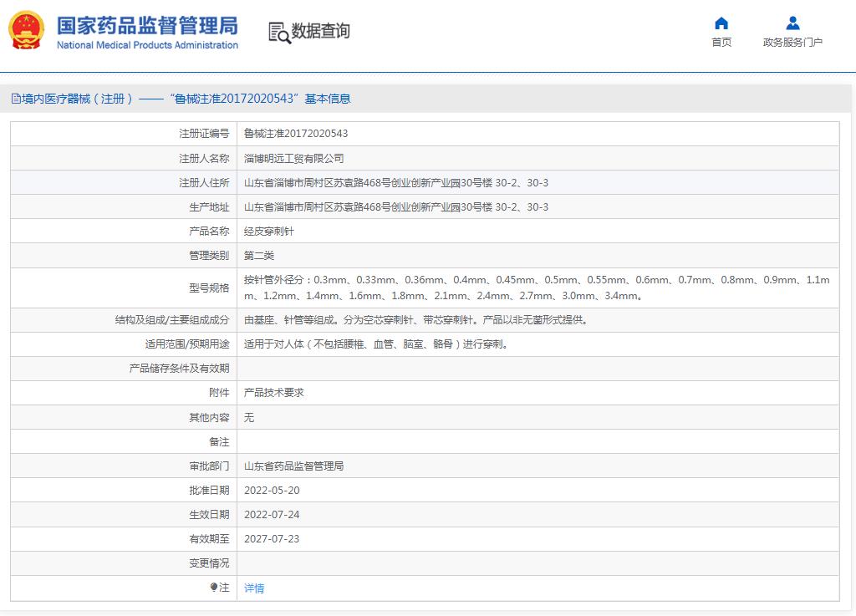Open the 详情 details link
Screen dimensions: 856x616
pyautogui.click(x=252, y=588)
